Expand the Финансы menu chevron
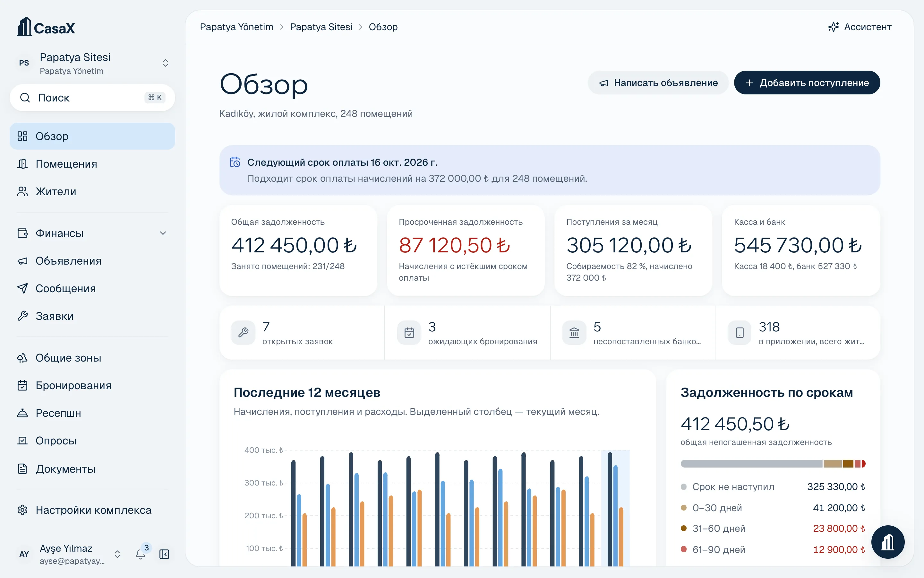Viewport: 924px width, 578px height. [x=163, y=233]
